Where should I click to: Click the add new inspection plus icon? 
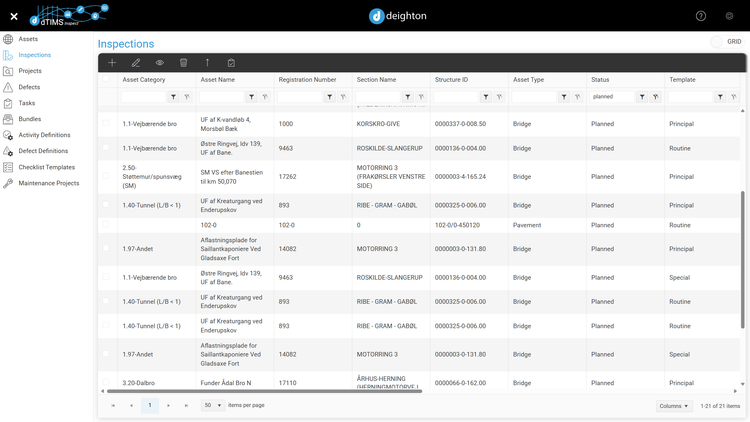pos(112,63)
